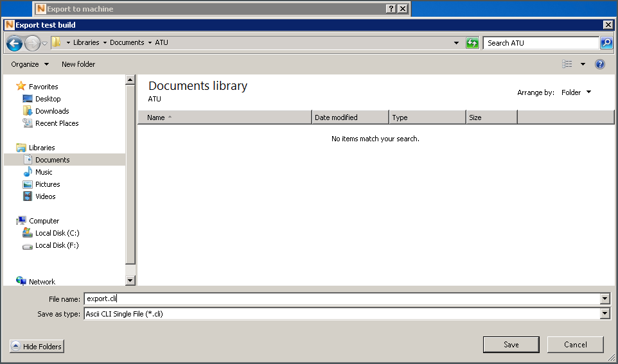Collapse the pane with Hide Folders
This screenshot has width=618, height=364.
(x=37, y=346)
